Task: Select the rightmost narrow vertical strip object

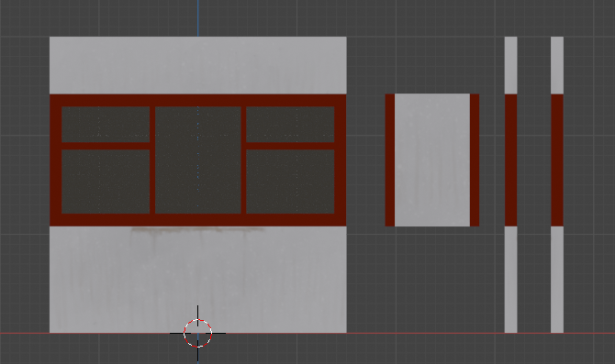Action: 557,185
